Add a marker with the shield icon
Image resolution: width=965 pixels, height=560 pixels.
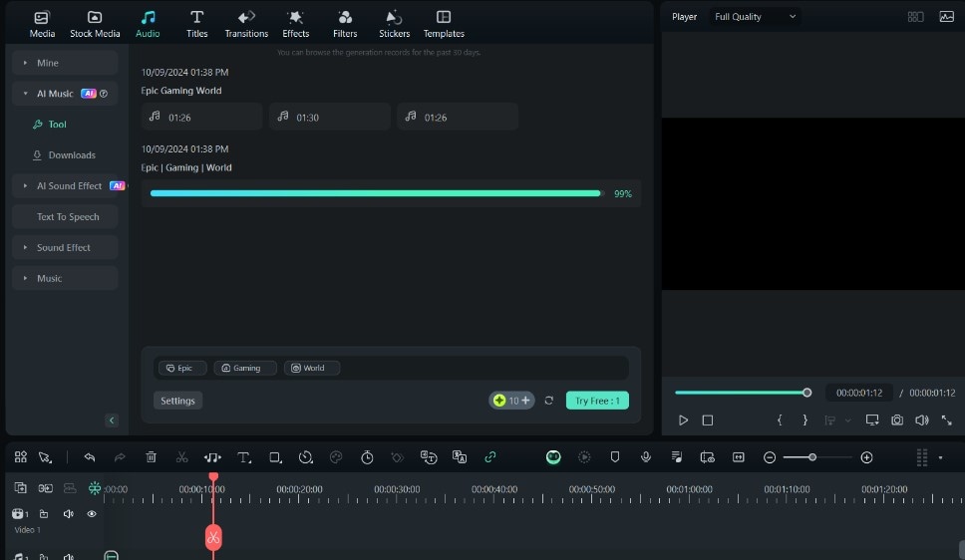pos(615,457)
